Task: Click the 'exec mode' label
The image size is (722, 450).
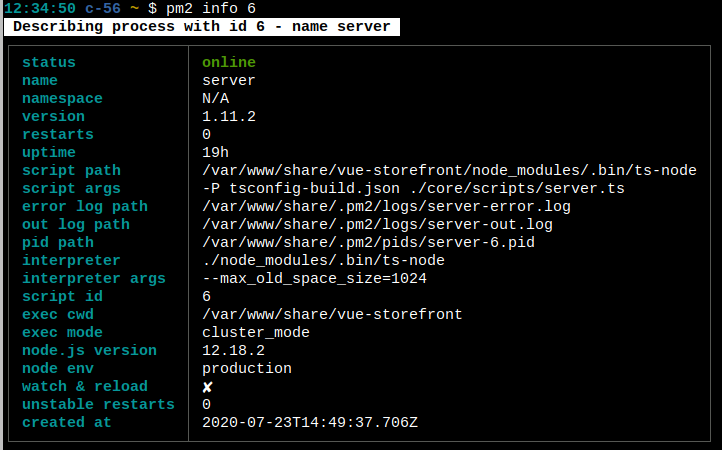Action: (62, 332)
